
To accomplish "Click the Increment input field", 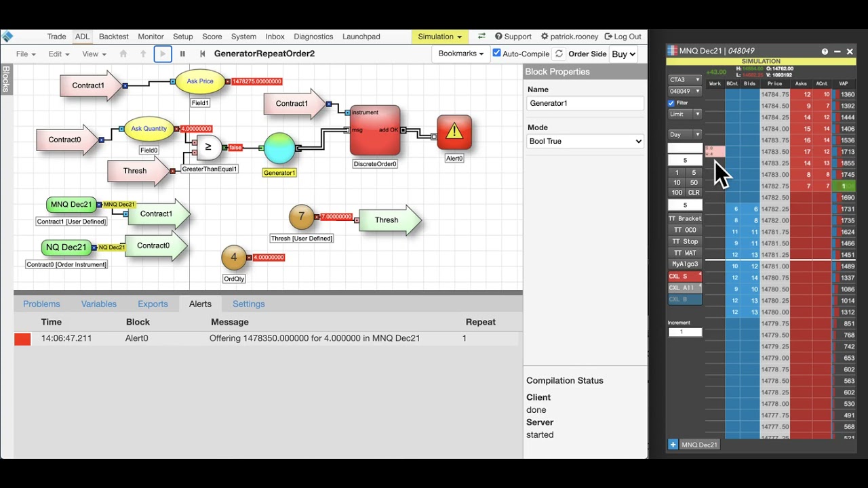I will click(685, 332).
